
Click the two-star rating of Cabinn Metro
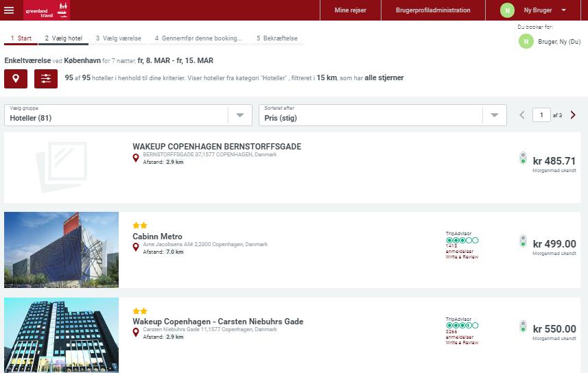(140, 226)
